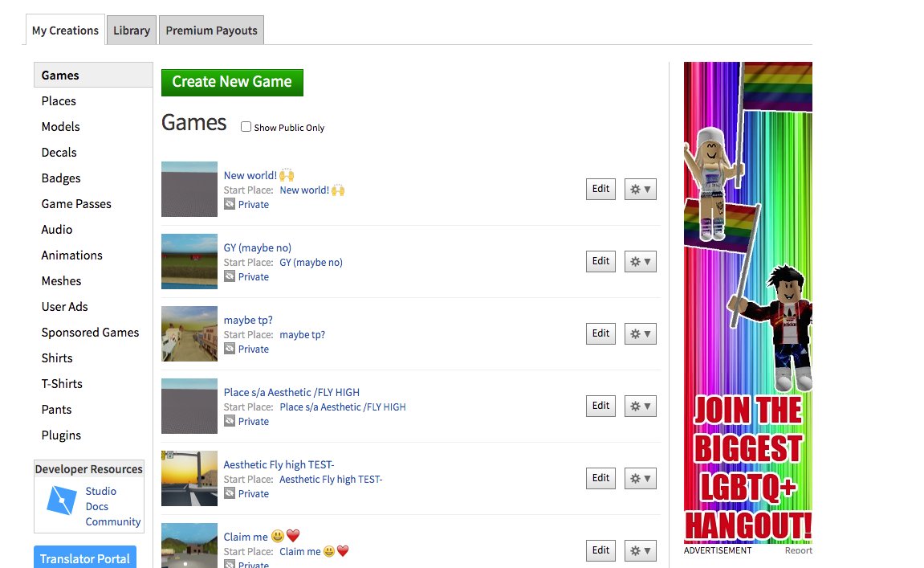Screen dimensions: 924x568
Task: Click the Roblox Studio logo icon
Action: click(61, 501)
